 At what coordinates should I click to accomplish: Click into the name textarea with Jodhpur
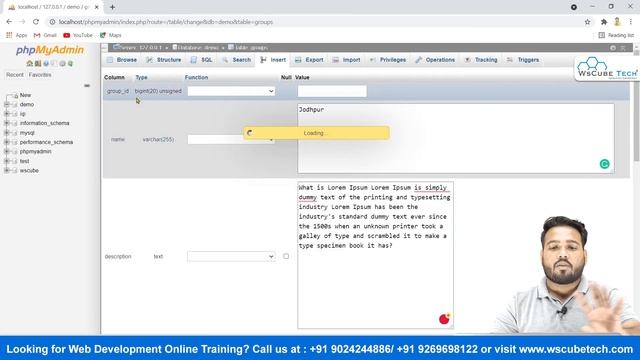click(x=456, y=138)
